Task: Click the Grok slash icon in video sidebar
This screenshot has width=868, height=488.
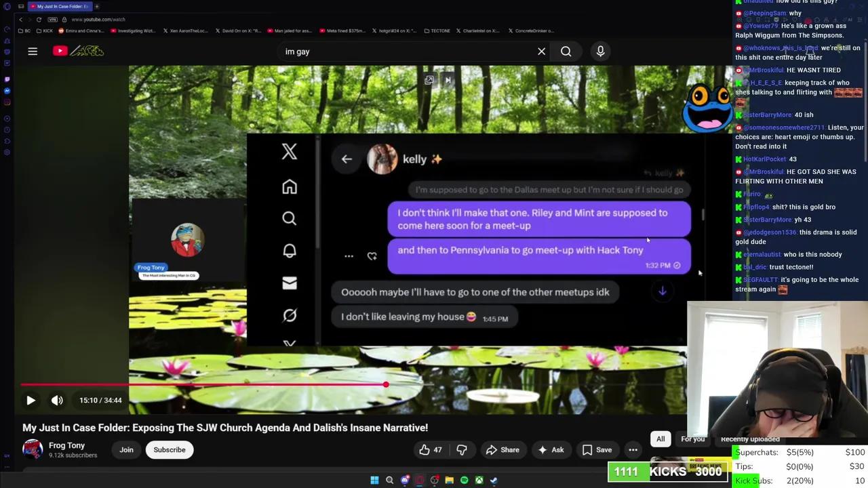Action: pos(290,315)
